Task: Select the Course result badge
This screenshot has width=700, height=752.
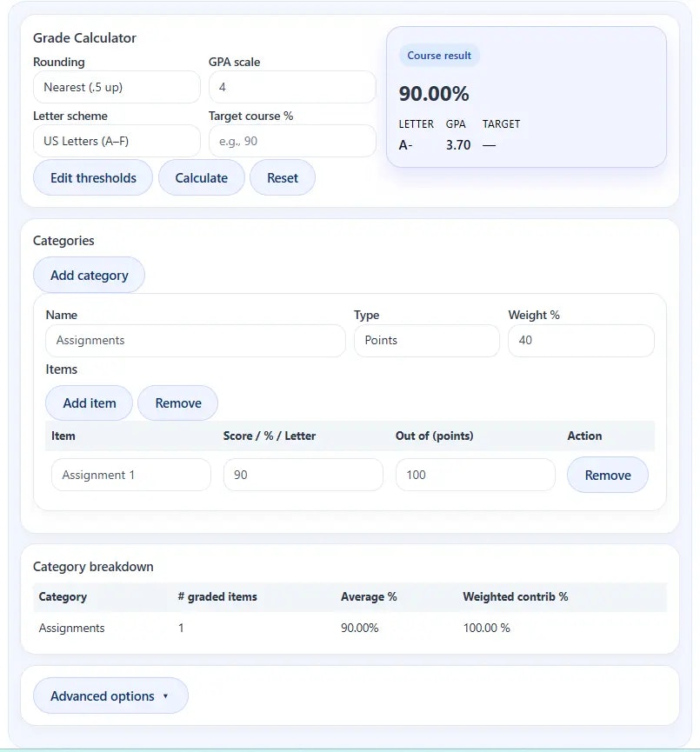Action: 439,55
